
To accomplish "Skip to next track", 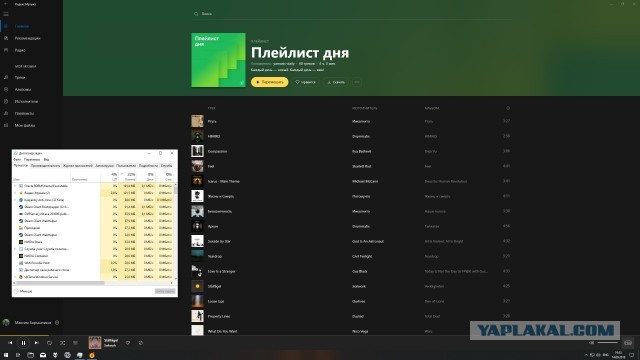I will point(36,343).
